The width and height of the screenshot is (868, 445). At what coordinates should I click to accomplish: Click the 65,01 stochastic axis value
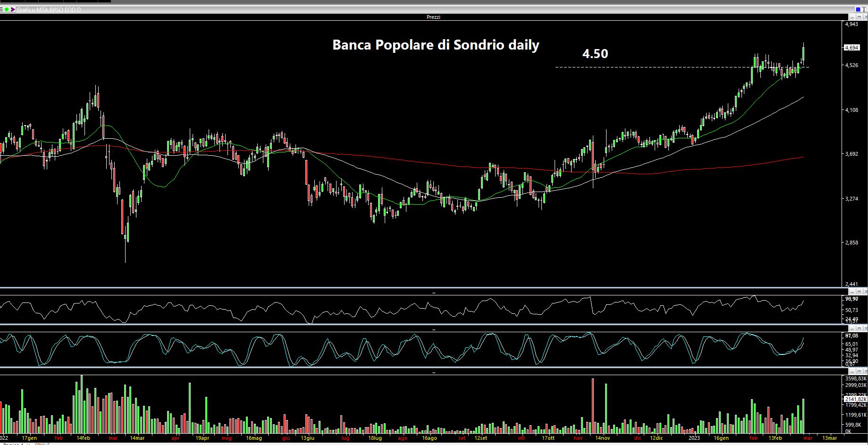[851, 344]
